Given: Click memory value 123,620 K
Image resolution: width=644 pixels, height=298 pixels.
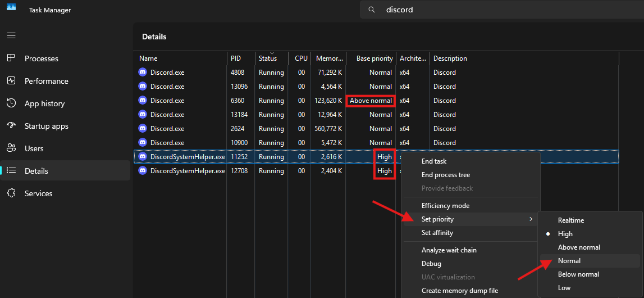Looking at the screenshot, I should pos(327,100).
